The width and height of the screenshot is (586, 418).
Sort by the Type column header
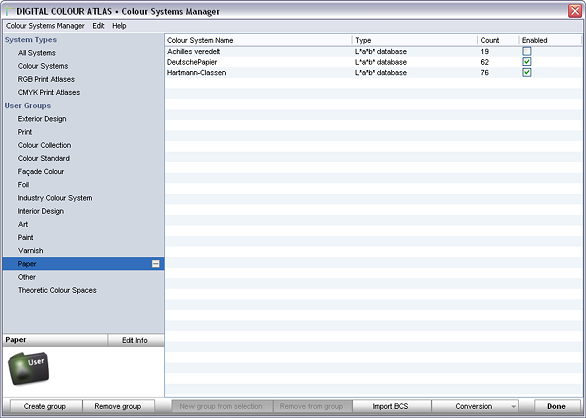pos(415,40)
